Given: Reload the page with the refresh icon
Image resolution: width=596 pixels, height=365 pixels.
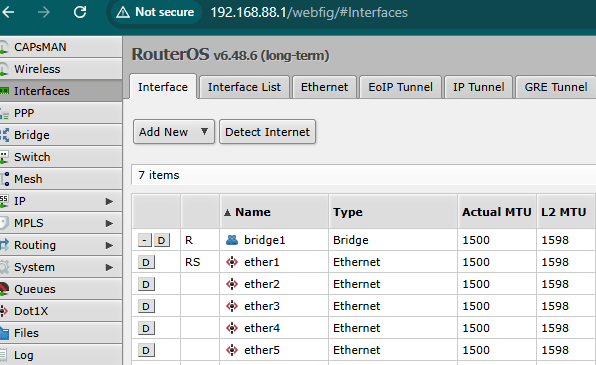Looking at the screenshot, I should tap(80, 12).
